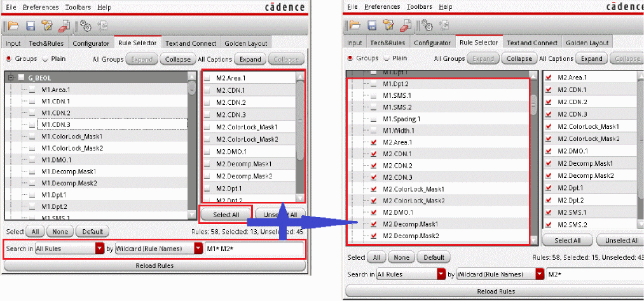The width and height of the screenshot is (644, 301).
Task: Select the Groups radio button in left window
Action: pos(9,59)
